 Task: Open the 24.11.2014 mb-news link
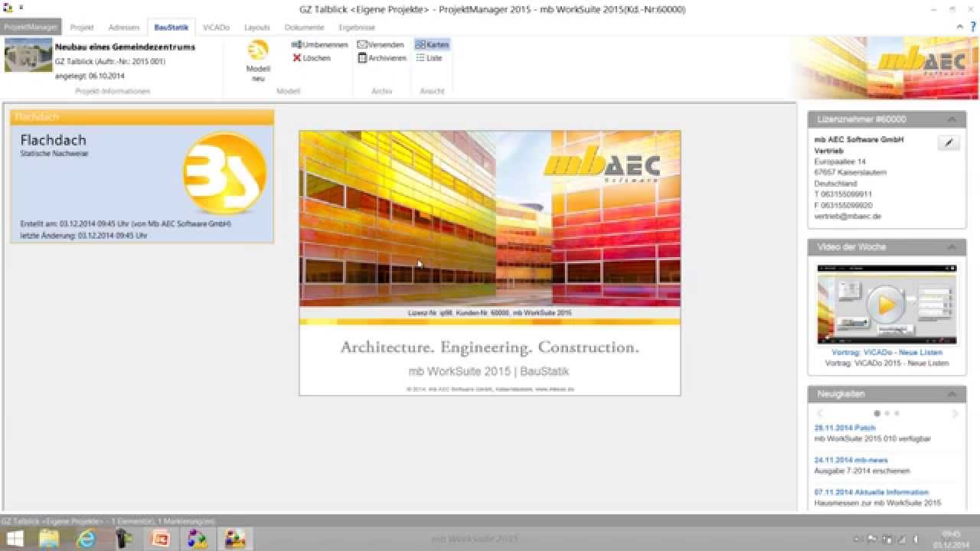coord(851,460)
